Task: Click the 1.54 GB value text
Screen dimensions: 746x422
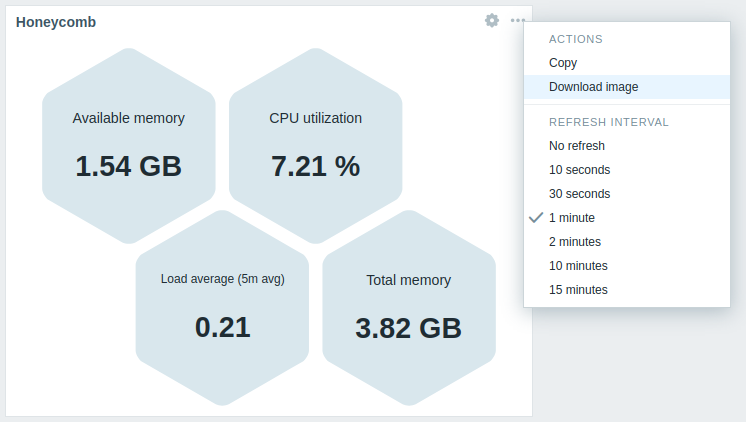Action: [128, 167]
